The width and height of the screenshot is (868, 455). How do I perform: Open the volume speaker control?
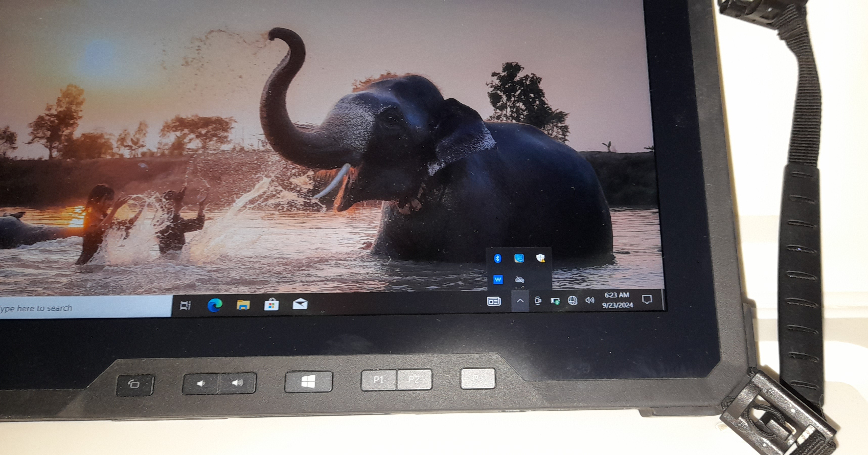(590, 300)
